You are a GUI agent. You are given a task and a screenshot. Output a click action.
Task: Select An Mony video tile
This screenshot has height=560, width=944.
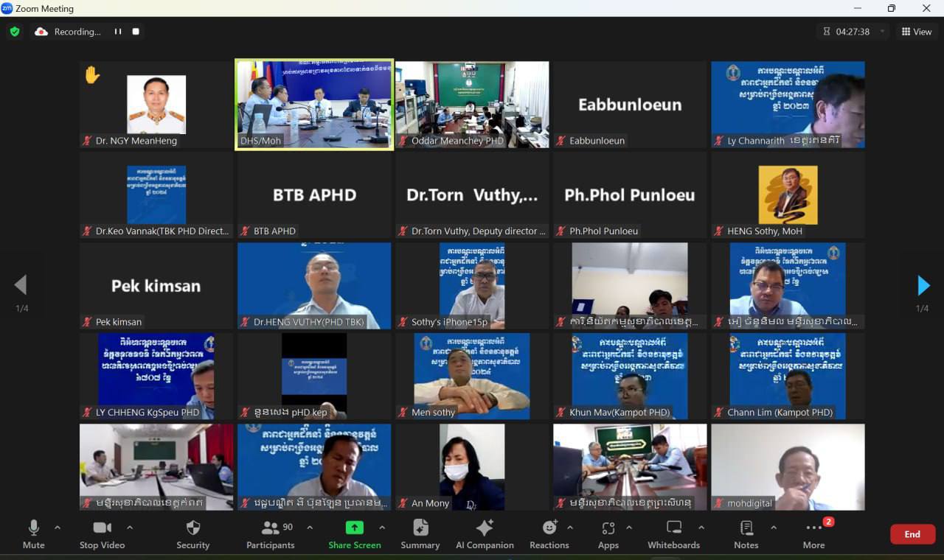(x=472, y=467)
